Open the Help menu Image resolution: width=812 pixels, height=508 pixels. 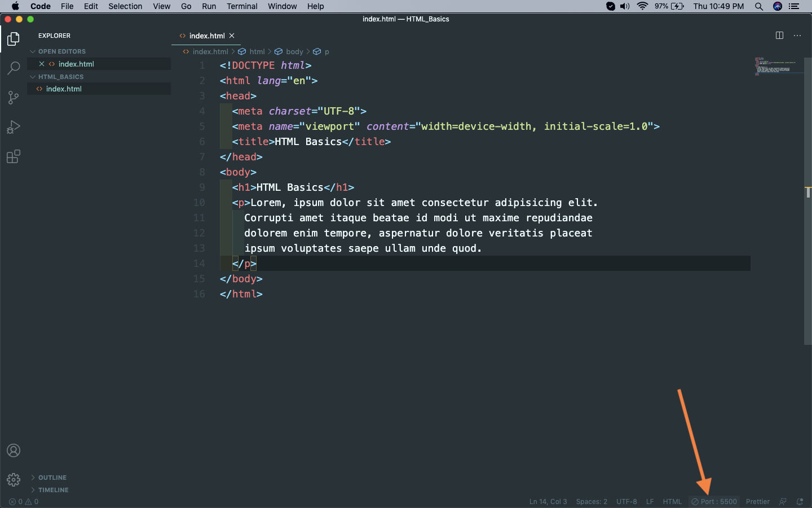[315, 6]
